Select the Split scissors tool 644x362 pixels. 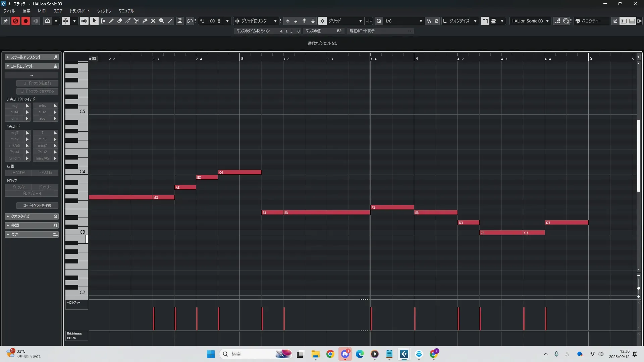tap(137, 21)
